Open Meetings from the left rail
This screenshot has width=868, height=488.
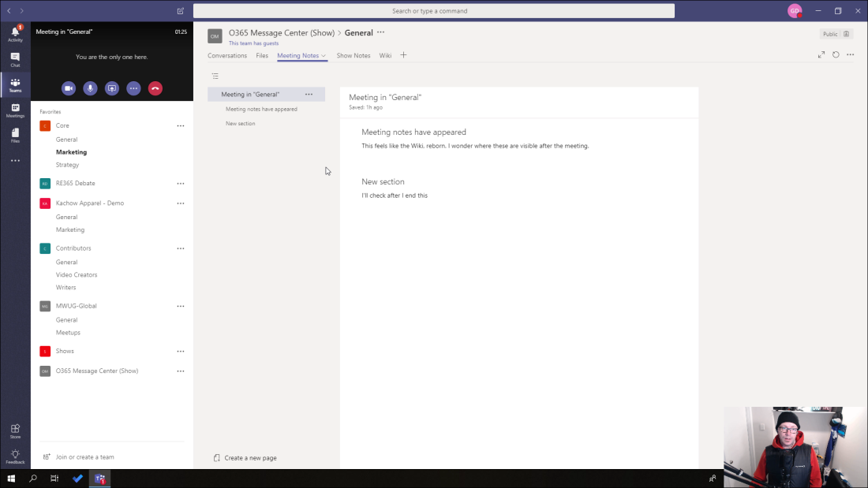[x=15, y=110]
